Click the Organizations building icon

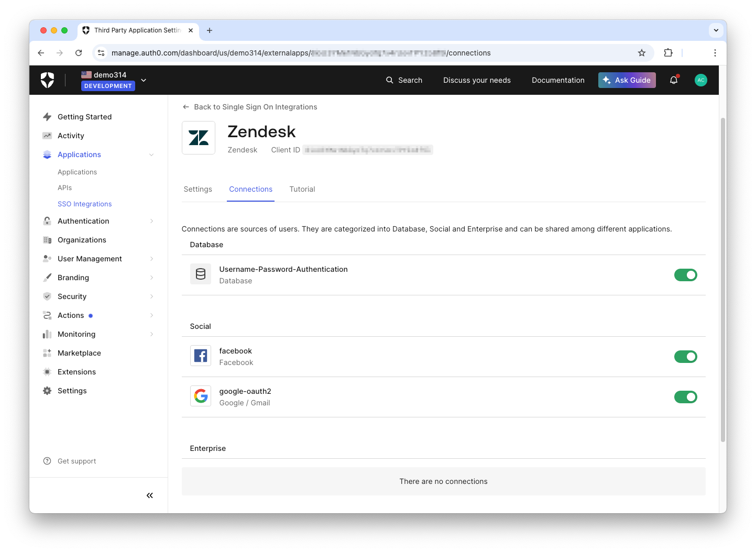coord(47,240)
